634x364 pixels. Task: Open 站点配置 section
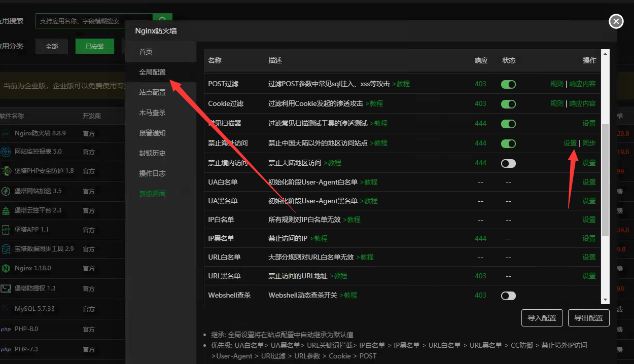(x=161, y=92)
